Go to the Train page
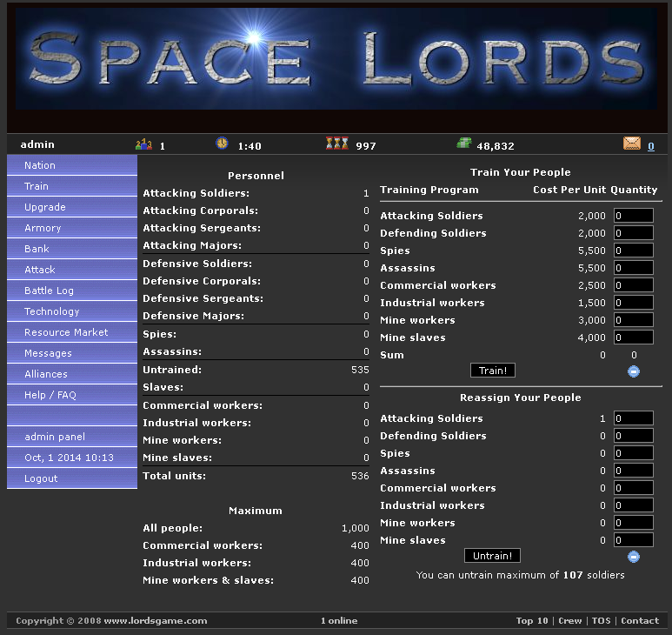The height and width of the screenshot is (635, 672). [x=72, y=186]
